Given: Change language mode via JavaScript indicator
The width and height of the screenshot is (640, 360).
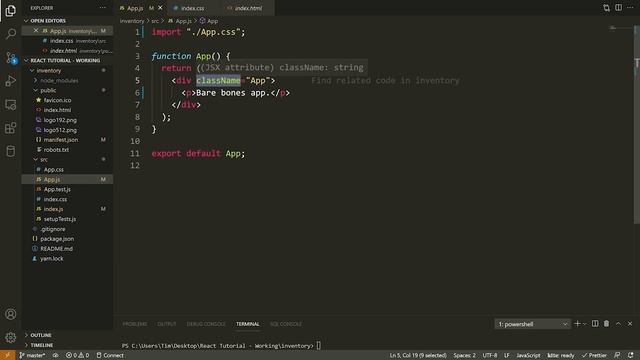Looking at the screenshot, I should tap(528, 355).
